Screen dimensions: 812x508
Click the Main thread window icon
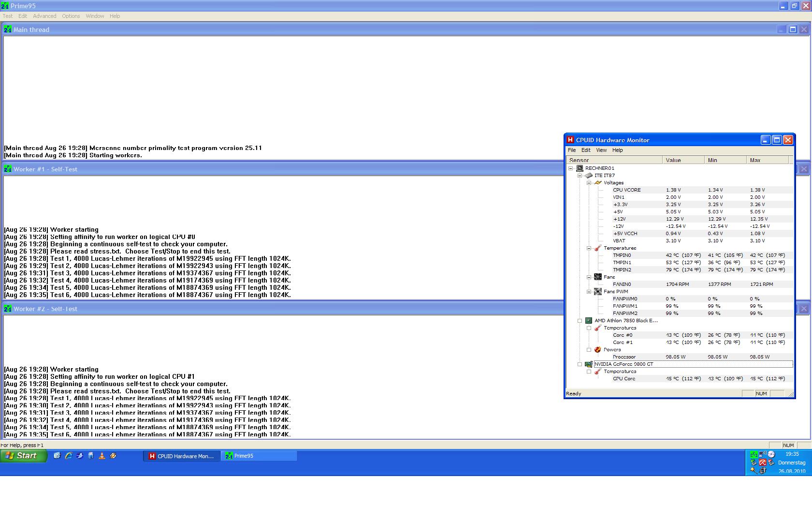tap(8, 30)
